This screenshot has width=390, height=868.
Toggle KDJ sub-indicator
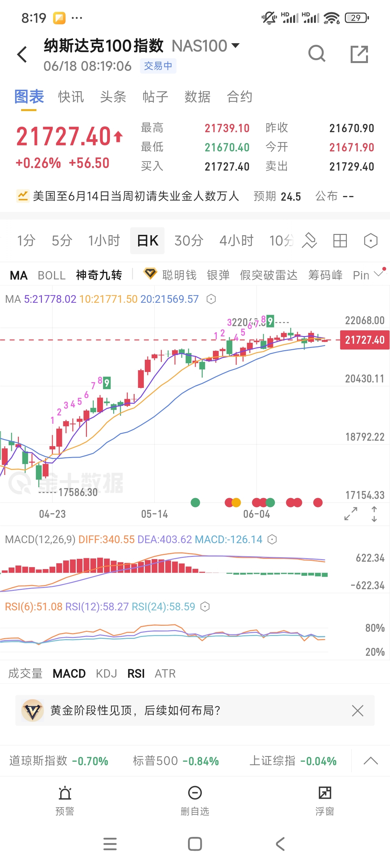click(x=106, y=673)
